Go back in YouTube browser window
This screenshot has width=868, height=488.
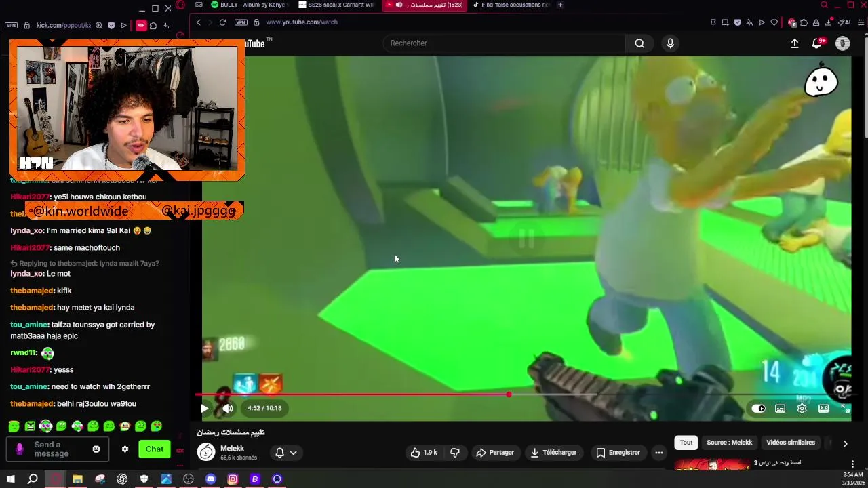point(198,22)
